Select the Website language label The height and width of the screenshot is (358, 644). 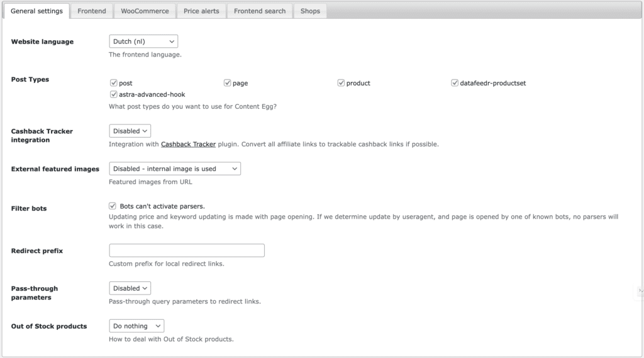(x=42, y=41)
